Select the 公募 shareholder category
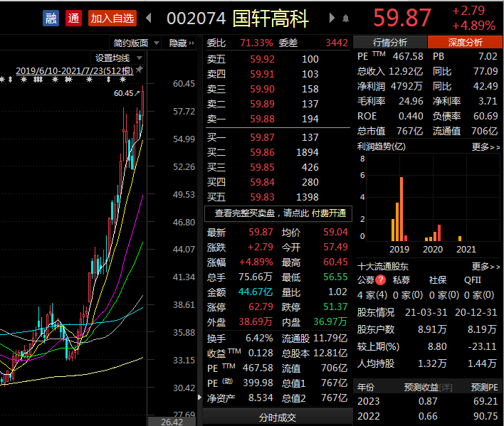Image resolution: width=504 pixels, height=426 pixels. (x=366, y=280)
